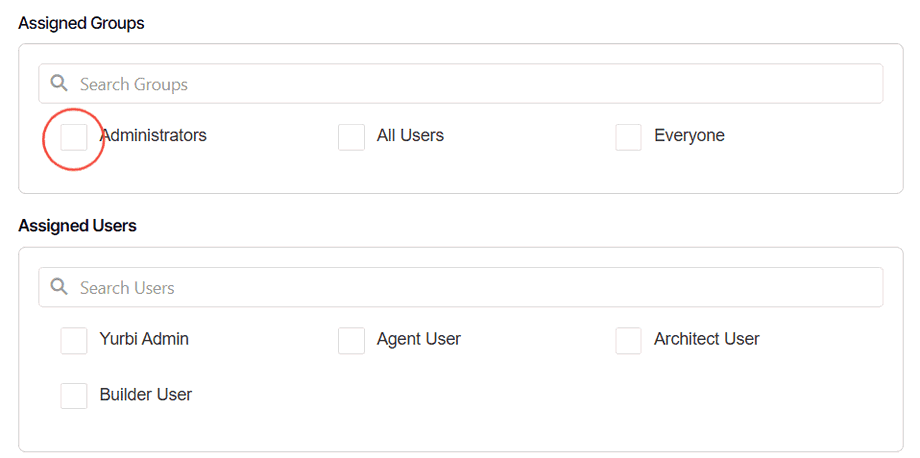Tick the Builder User checkbox
The image size is (920, 458).
pyautogui.click(x=74, y=396)
